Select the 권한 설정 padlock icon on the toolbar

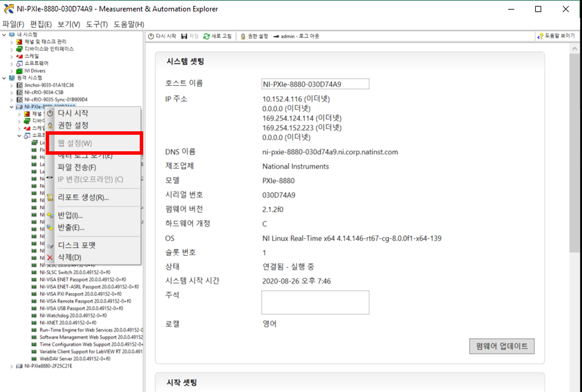(x=242, y=36)
